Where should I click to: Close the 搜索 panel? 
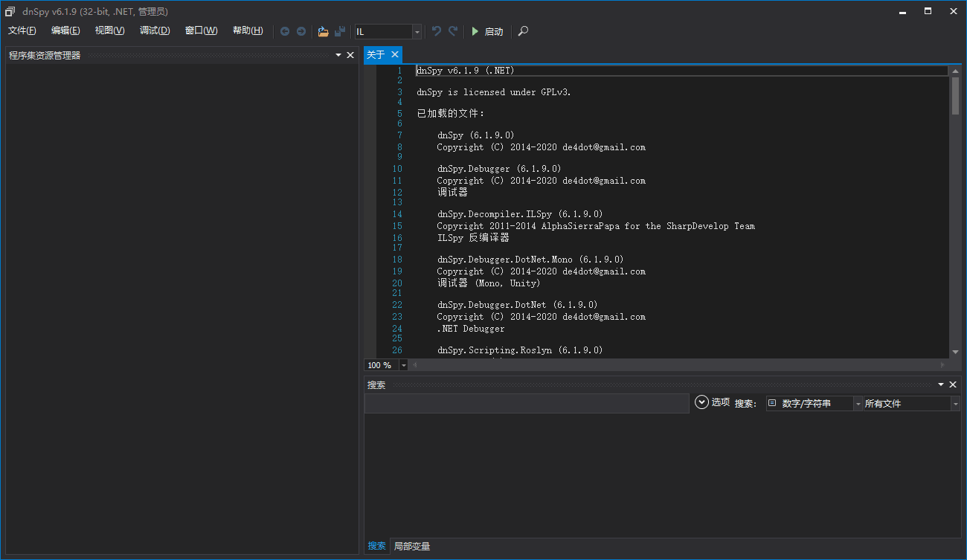pyautogui.click(x=953, y=384)
